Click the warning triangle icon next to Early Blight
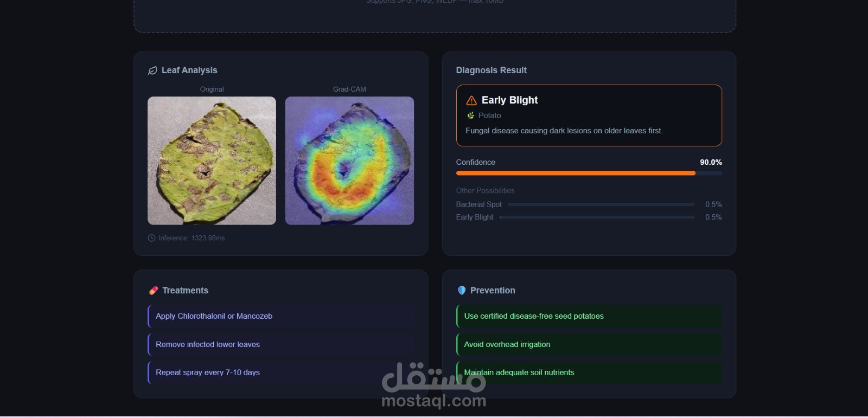 [471, 100]
